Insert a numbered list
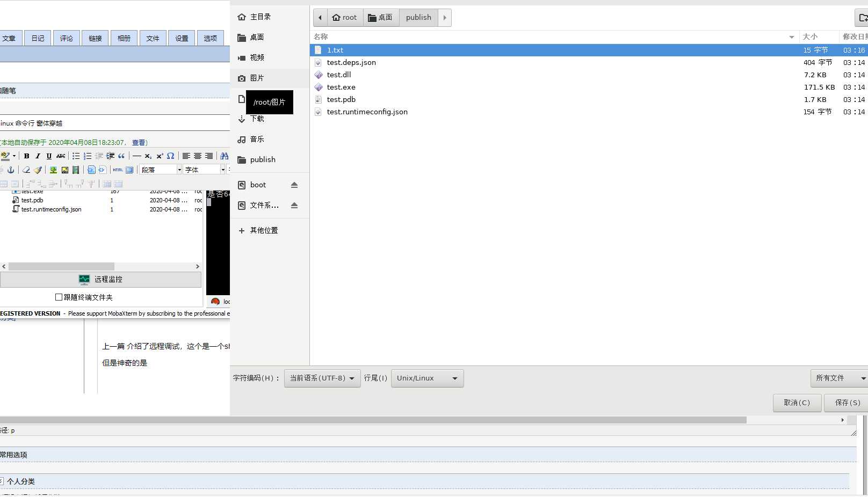This screenshot has height=497, width=868. [88, 156]
